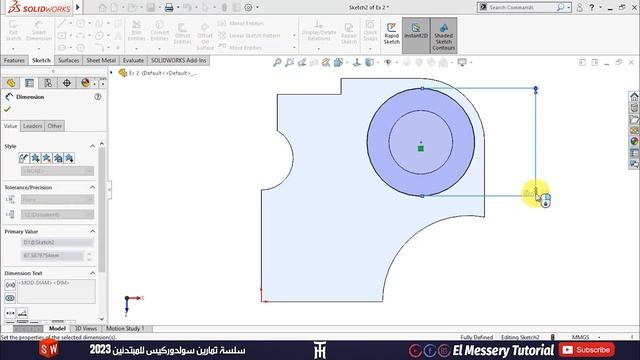Click the Save style icon
Screen dimensions: 640x360
(58, 158)
